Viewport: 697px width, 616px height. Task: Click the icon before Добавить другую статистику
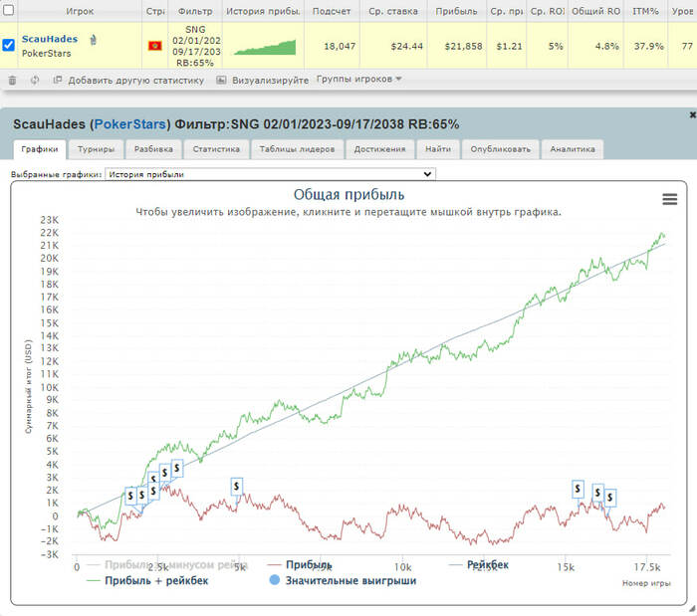[58, 80]
